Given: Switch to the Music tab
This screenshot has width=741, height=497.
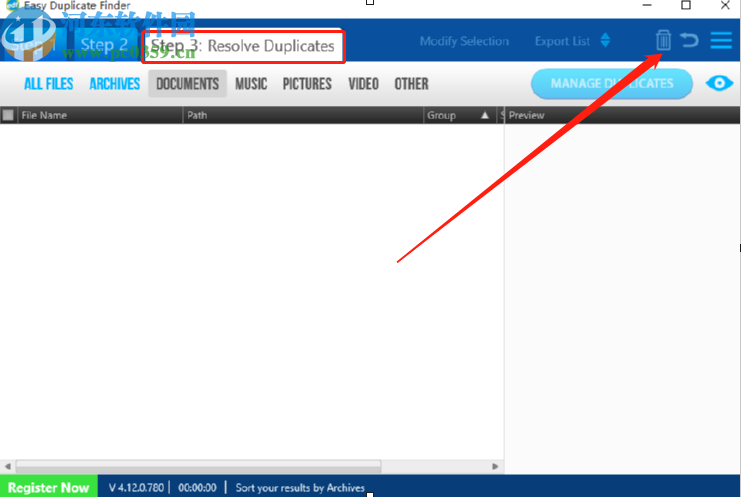Looking at the screenshot, I should tap(251, 84).
